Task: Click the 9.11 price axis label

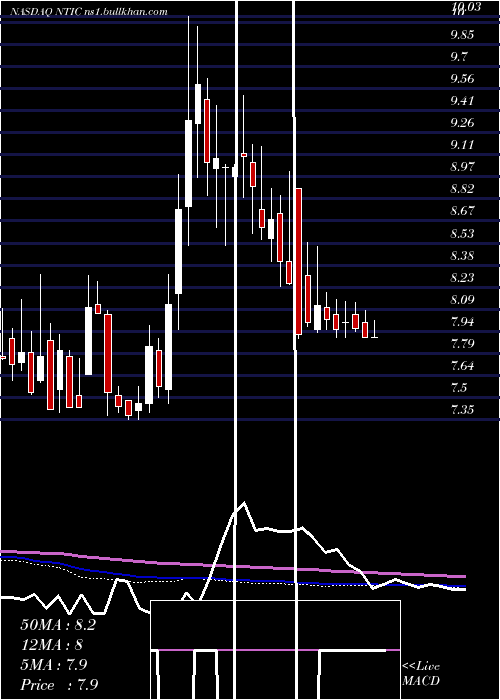Action: (462, 145)
